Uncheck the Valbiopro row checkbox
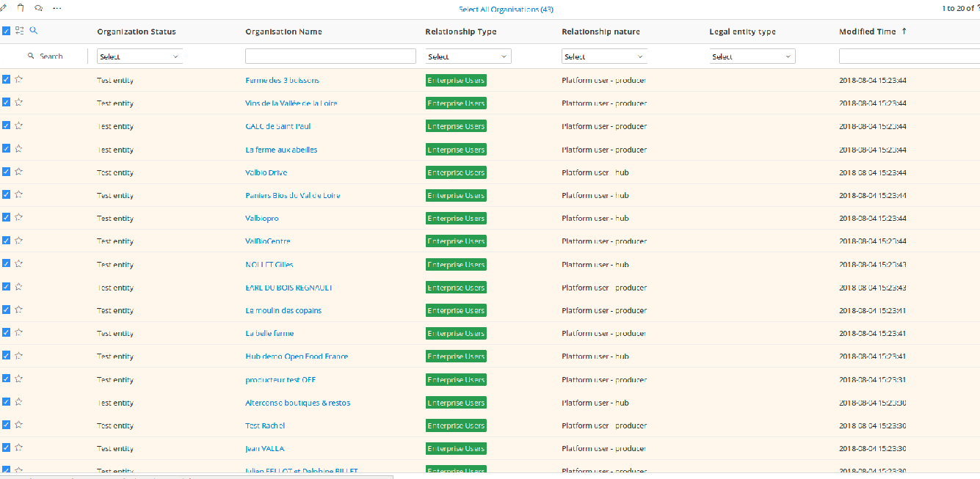 (x=6, y=217)
